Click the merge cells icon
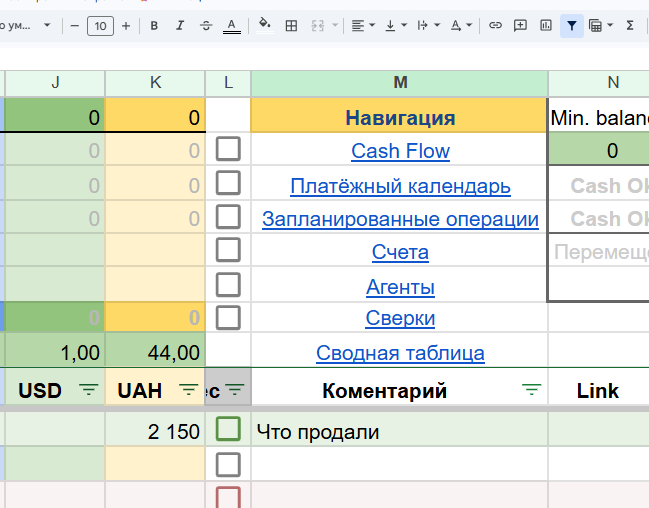This screenshot has width=649, height=508. pyautogui.click(x=317, y=26)
